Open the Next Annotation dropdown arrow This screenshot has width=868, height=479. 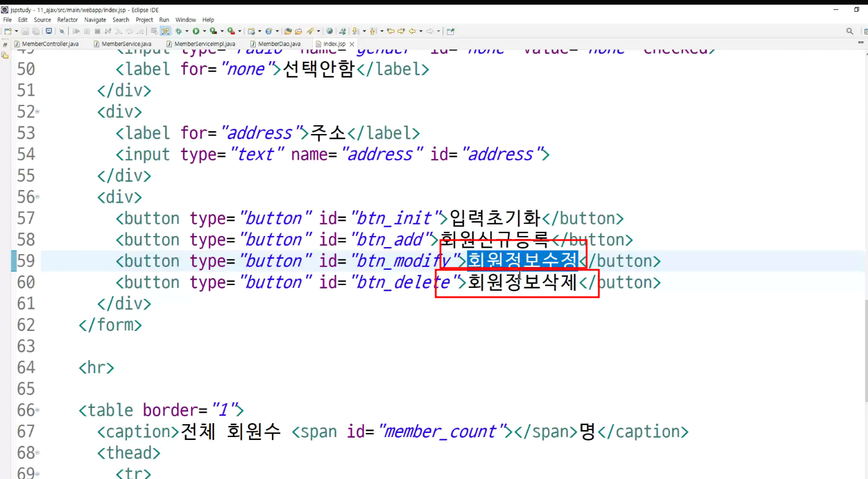(364, 31)
